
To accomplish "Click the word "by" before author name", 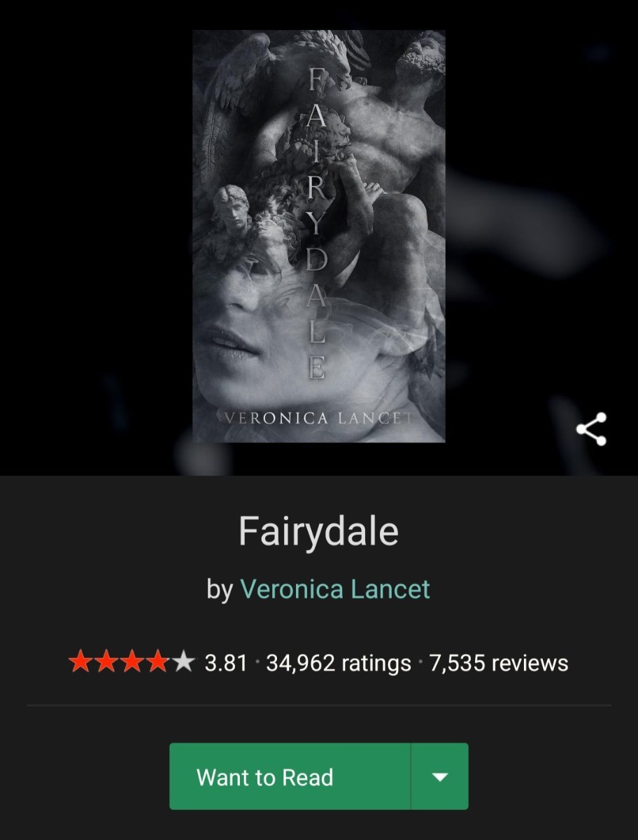I will (x=220, y=591).
